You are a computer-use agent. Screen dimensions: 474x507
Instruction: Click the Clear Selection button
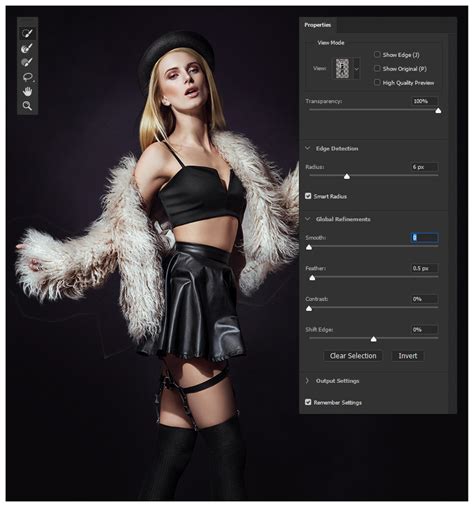[x=353, y=356]
